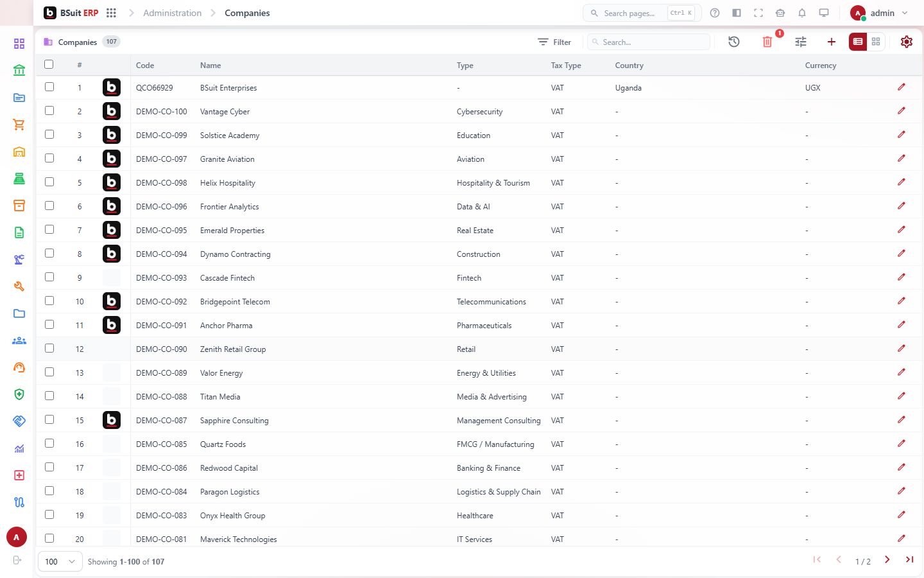Viewport: 924px width, 578px height.
Task: Jump to the last page
Action: [x=909, y=560]
